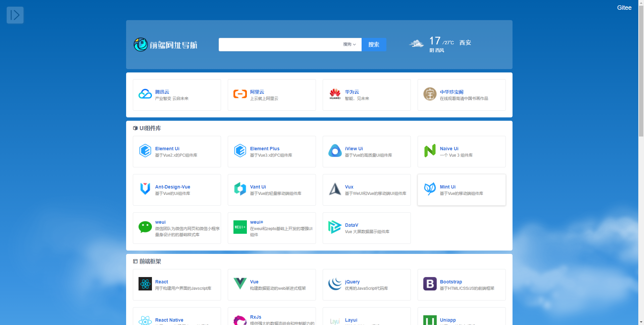Click the Vant Ui logo icon
644x325 pixels.
point(240,189)
